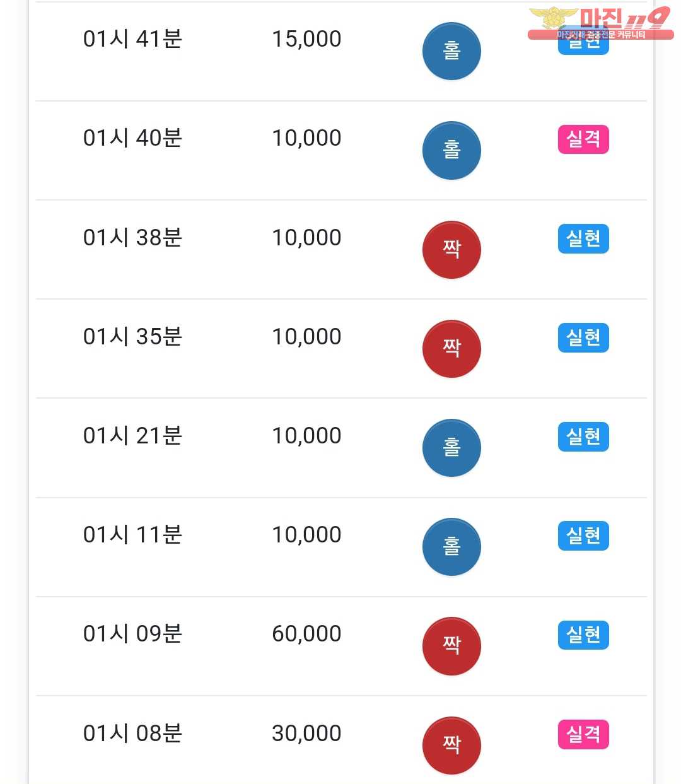Click the 01시 41분 time label

[x=132, y=39]
